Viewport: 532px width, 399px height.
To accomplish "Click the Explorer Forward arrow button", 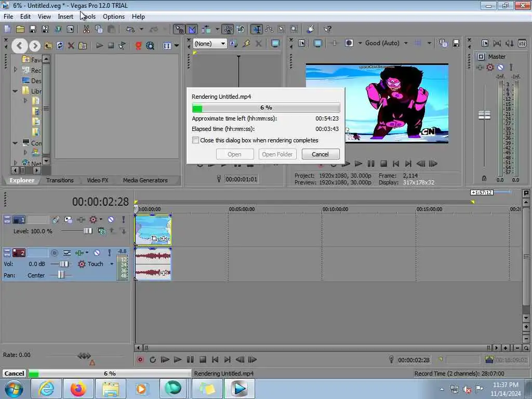I will pos(35,46).
